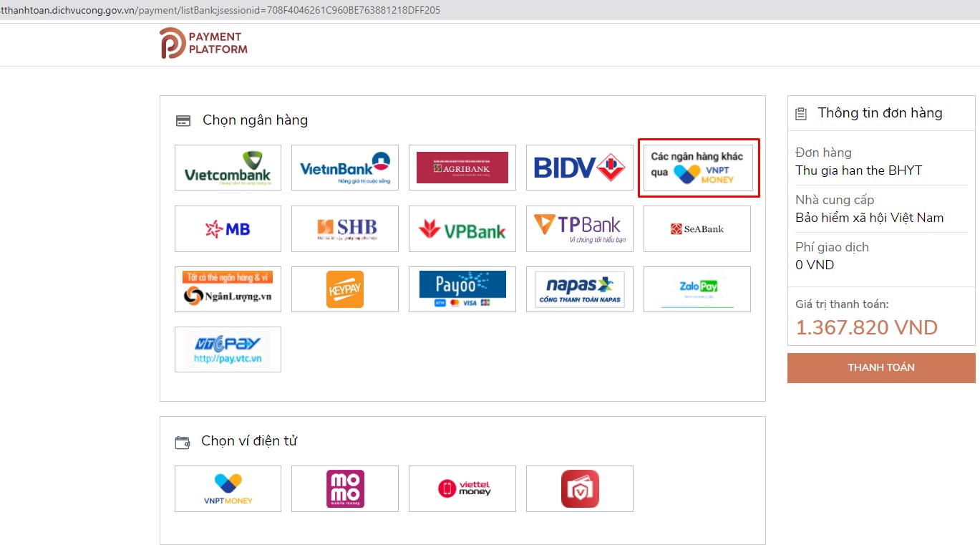The image size is (980, 545).
Task: Select SeABank option
Action: click(697, 229)
